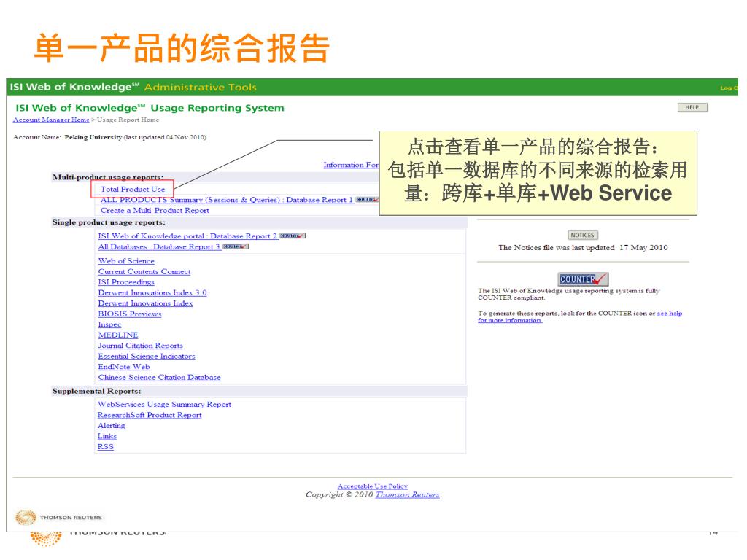747x560 pixels.
Task: Click the Log Out link in green header
Action: 729,88
